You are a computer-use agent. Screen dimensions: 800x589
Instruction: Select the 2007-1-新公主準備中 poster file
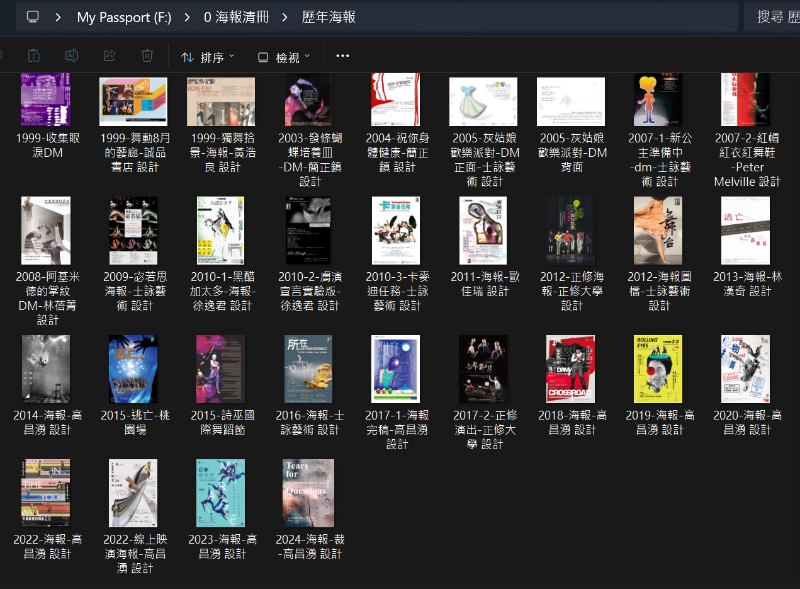point(658,100)
